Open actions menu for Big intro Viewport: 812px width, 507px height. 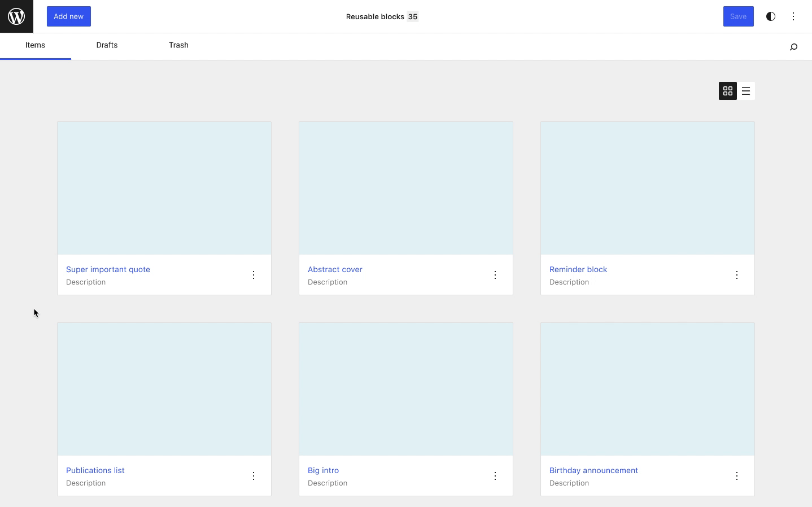[495, 476]
